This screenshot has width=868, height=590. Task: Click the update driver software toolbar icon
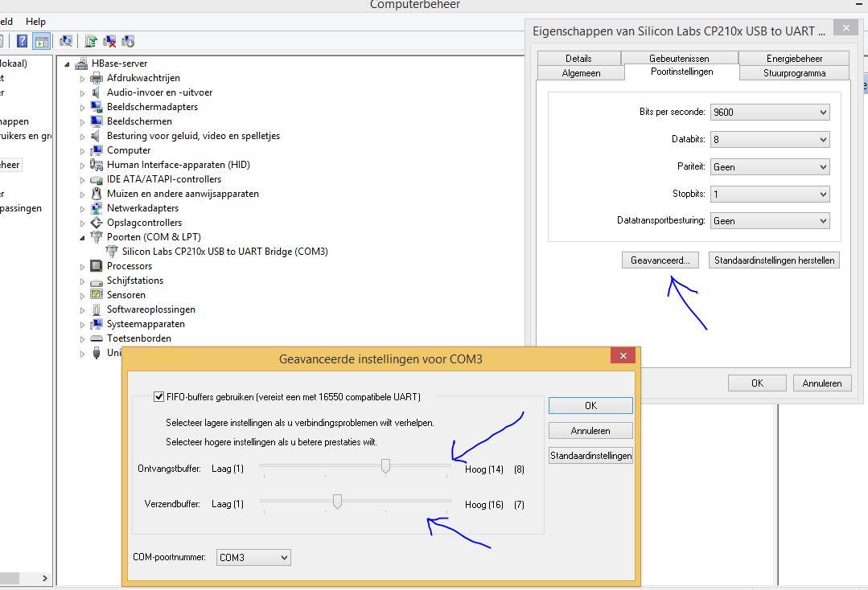(x=91, y=41)
